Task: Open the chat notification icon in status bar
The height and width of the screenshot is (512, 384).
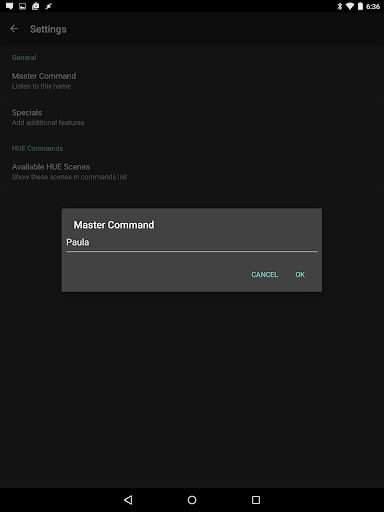Action: click(x=10, y=6)
